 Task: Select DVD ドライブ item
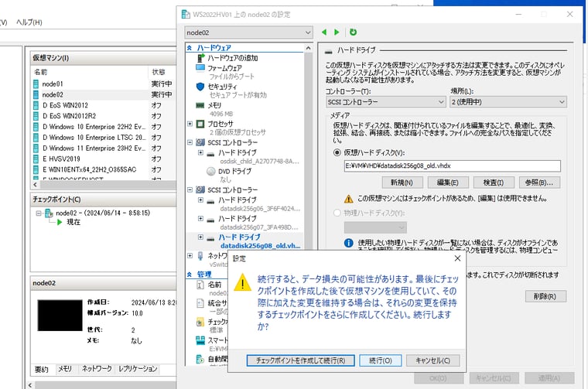pos(234,171)
